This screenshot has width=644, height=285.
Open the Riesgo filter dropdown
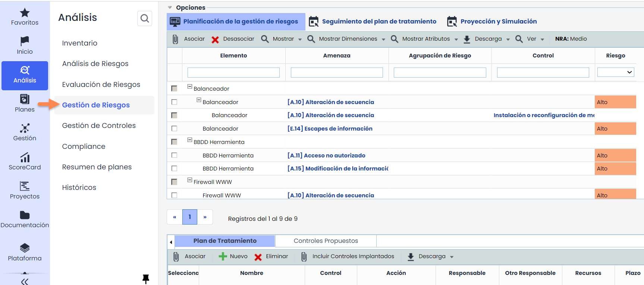coord(616,72)
